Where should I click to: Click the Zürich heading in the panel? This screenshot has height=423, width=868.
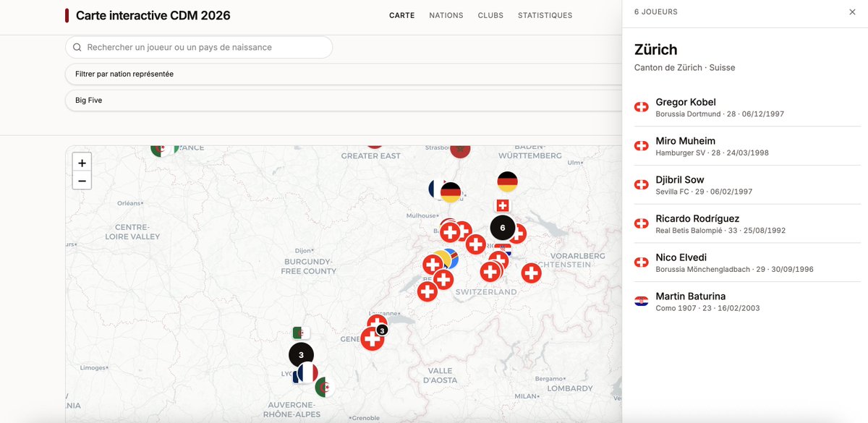pos(656,50)
